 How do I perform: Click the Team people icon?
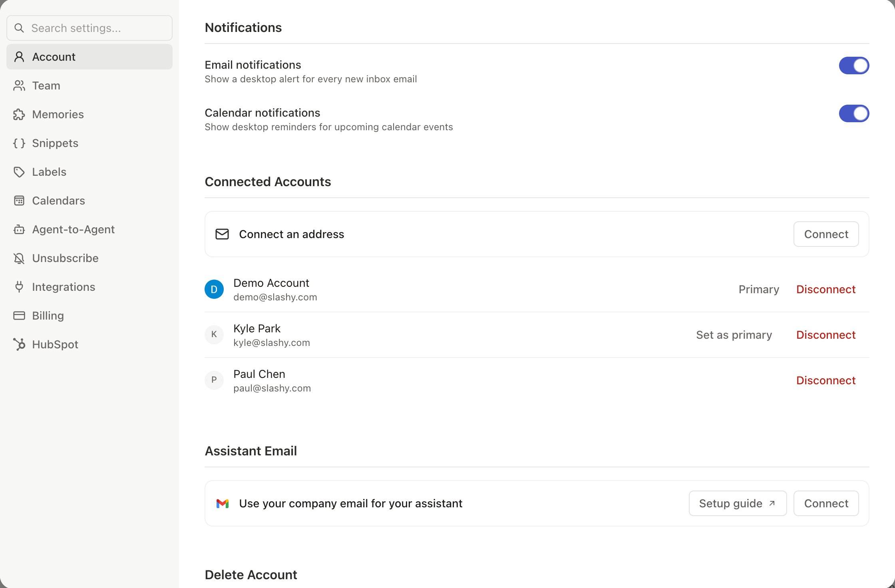pyautogui.click(x=19, y=85)
